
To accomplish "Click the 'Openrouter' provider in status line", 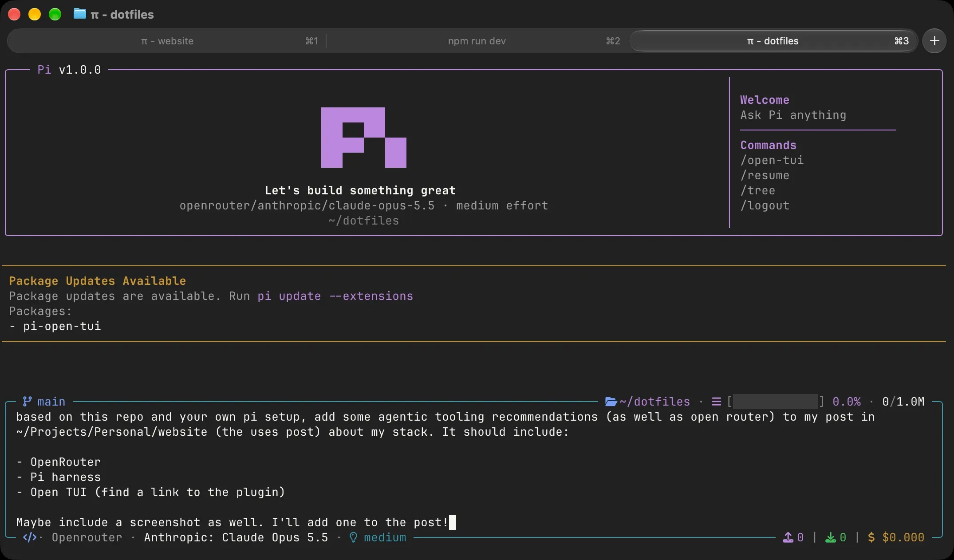I will tap(87, 537).
